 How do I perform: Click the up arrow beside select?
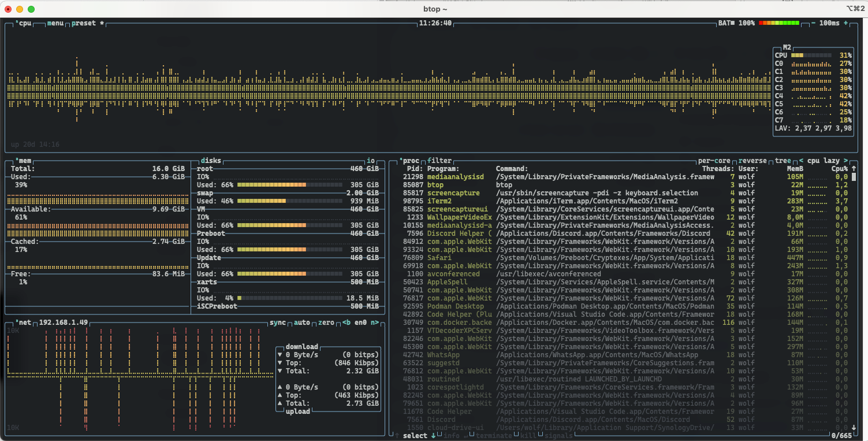(x=396, y=435)
